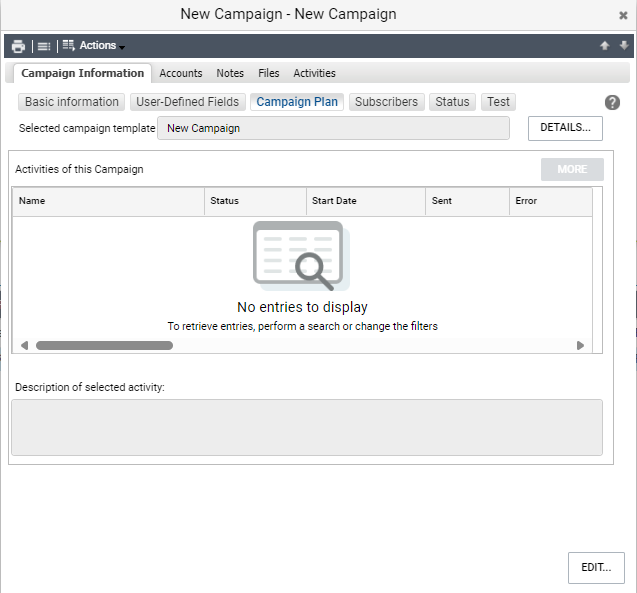Click the up arrow navigation icon
This screenshot has height=593, width=637.
pyautogui.click(x=604, y=45)
